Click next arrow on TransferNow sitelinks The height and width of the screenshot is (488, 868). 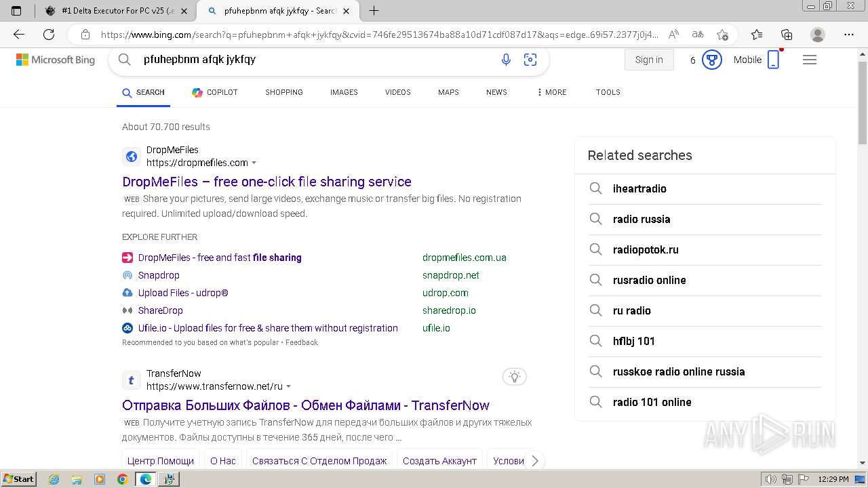coord(534,461)
